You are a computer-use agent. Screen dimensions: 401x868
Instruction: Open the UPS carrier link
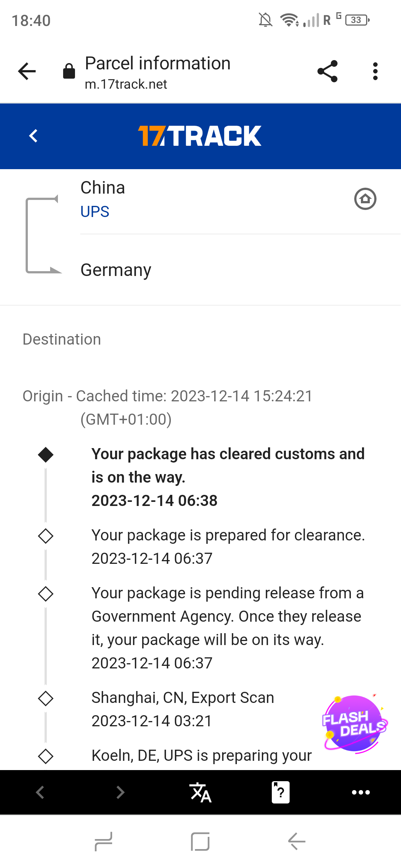click(x=95, y=212)
